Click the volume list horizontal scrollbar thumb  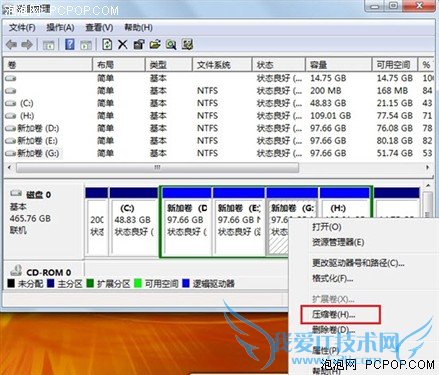(157, 168)
